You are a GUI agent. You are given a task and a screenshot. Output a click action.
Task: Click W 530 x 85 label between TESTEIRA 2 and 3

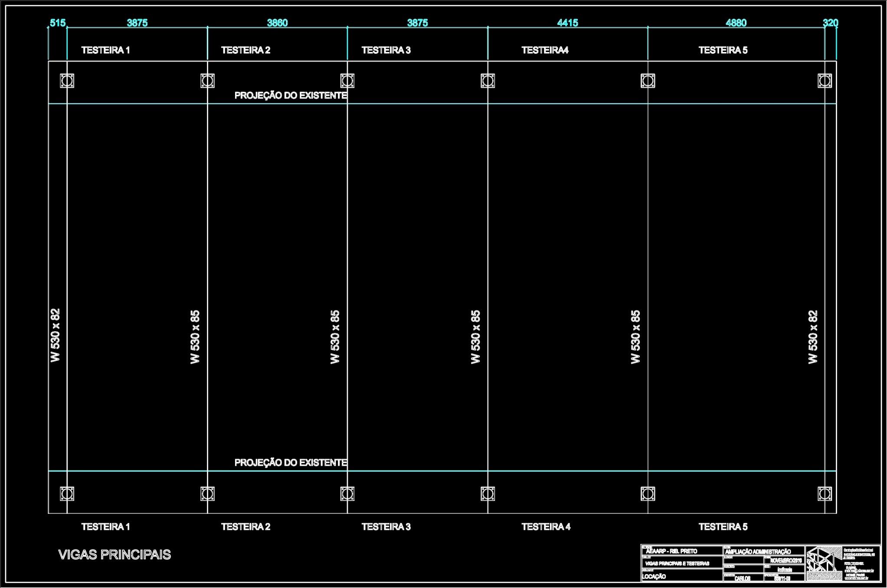click(335, 336)
